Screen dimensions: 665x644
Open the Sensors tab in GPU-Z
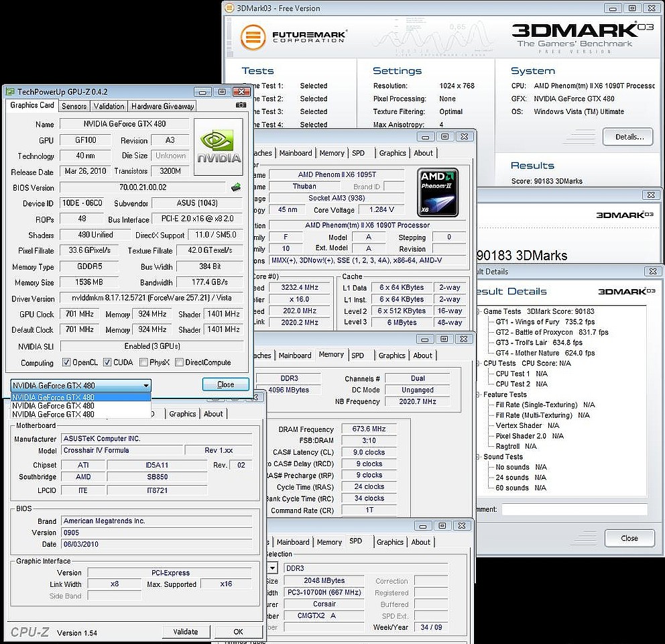coord(74,106)
